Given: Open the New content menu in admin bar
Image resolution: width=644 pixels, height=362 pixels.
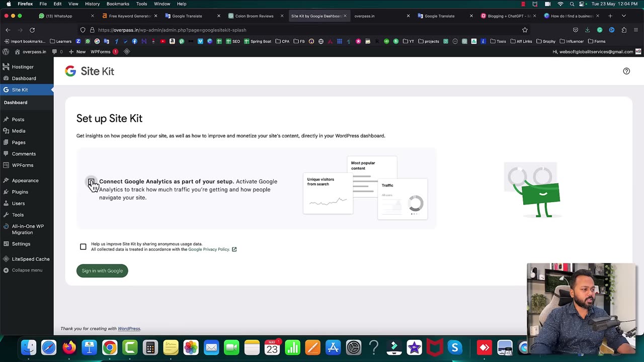Looking at the screenshot, I should 77,52.
